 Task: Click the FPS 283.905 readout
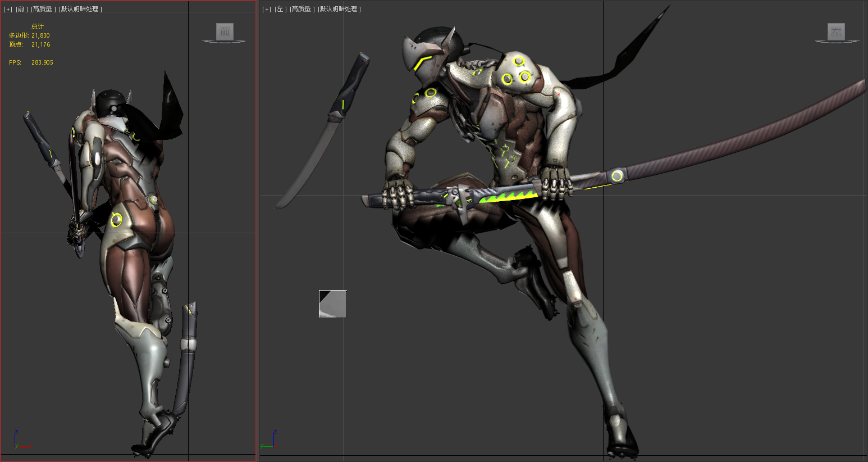(31, 62)
